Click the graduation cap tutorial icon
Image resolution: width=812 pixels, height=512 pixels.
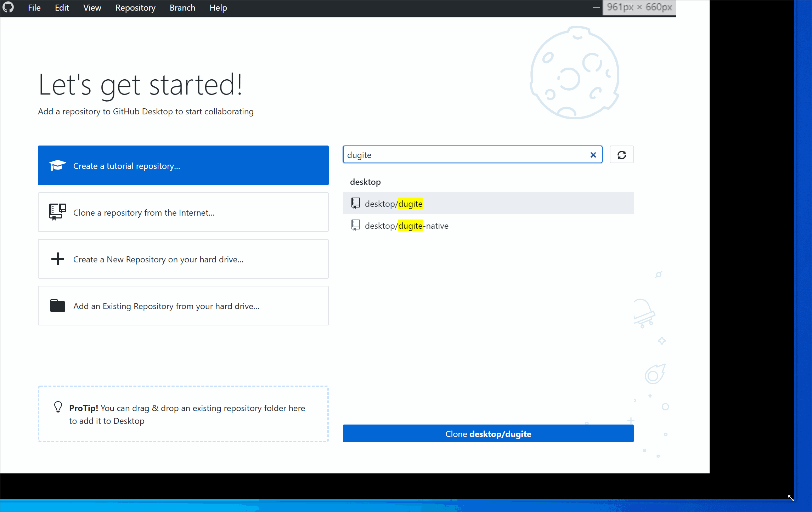tap(57, 165)
